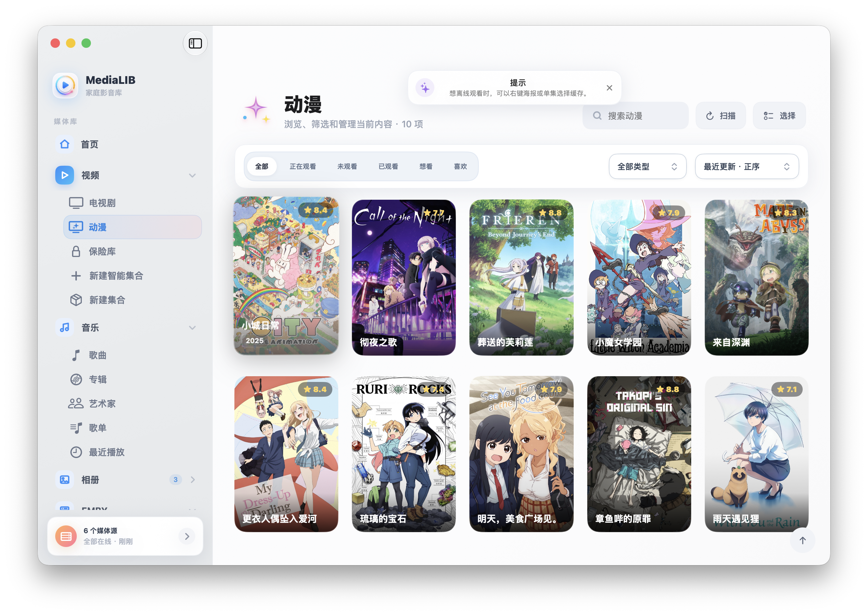The image size is (868, 615).
Task: Open the 最近更新 · 正序 sort dropdown
Action: 747,166
